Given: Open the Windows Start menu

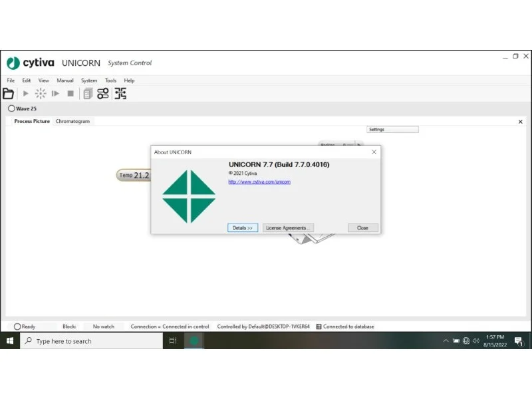Looking at the screenshot, I should [x=10, y=340].
